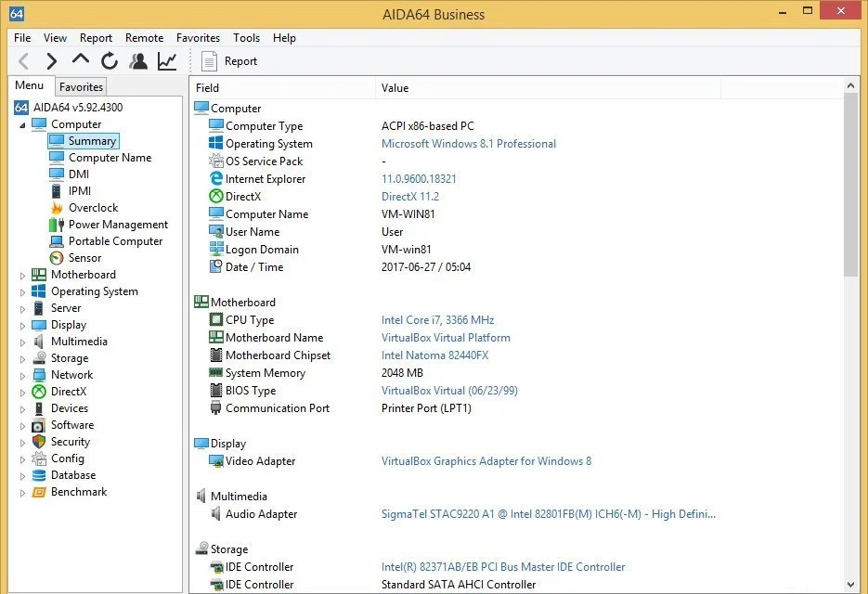Switch to the Menu tab in sidebar
This screenshot has width=868, height=594.
(30, 85)
